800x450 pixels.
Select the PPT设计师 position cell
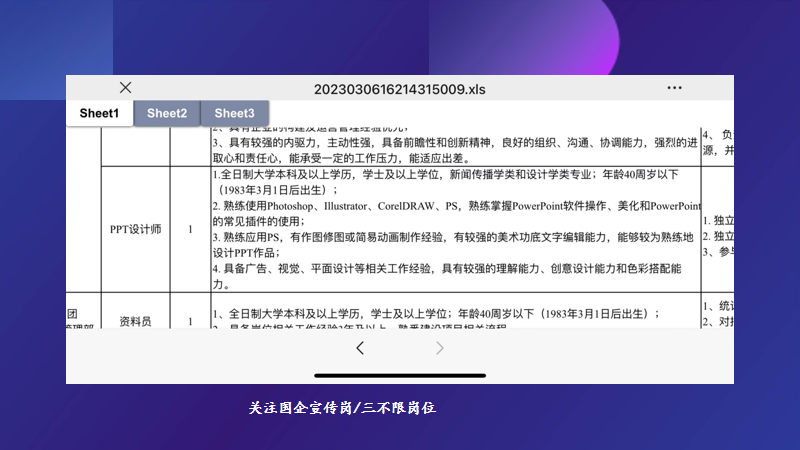pyautogui.click(x=135, y=229)
